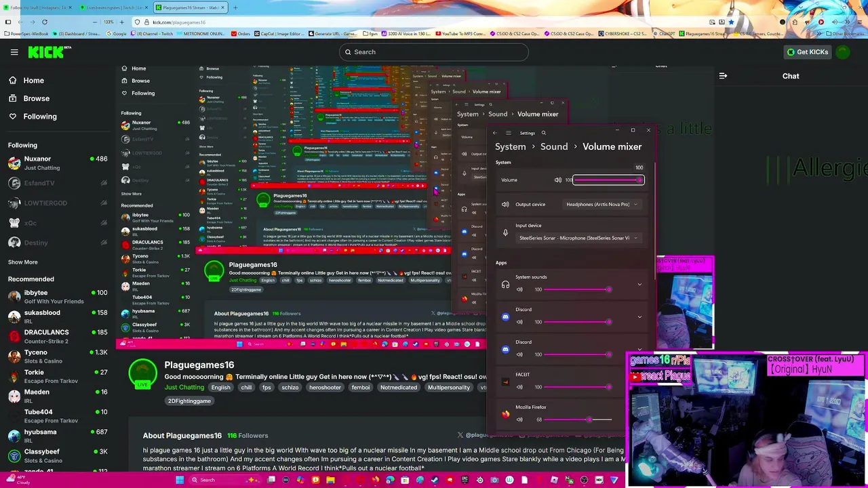Go back with the browser back arrow
The width and height of the screenshot is (868, 488).
point(19,22)
